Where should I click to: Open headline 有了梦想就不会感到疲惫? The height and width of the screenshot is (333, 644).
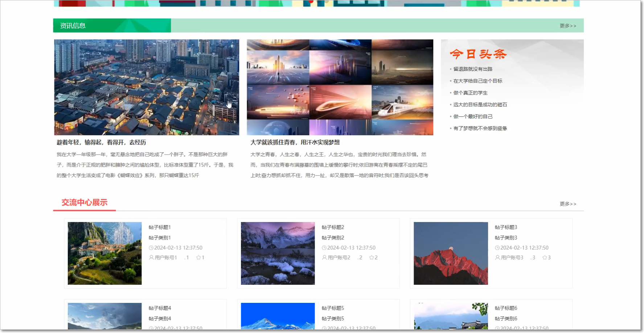pyautogui.click(x=480, y=128)
